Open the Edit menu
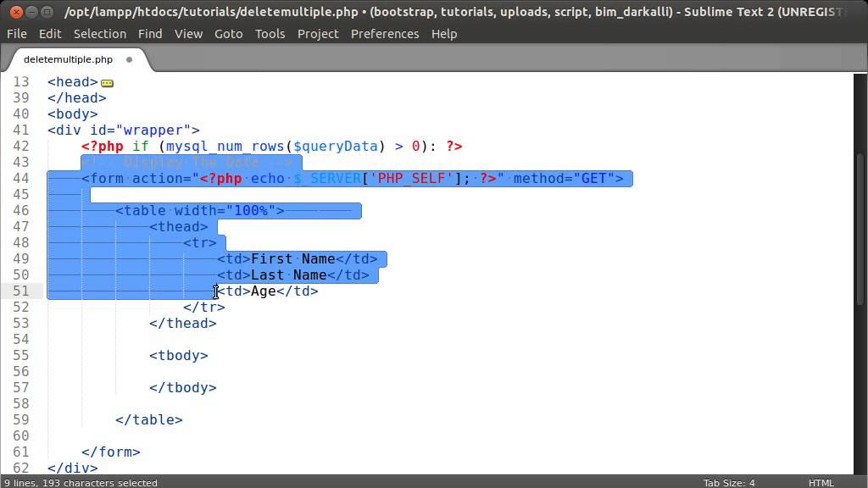868x488 pixels. [50, 34]
